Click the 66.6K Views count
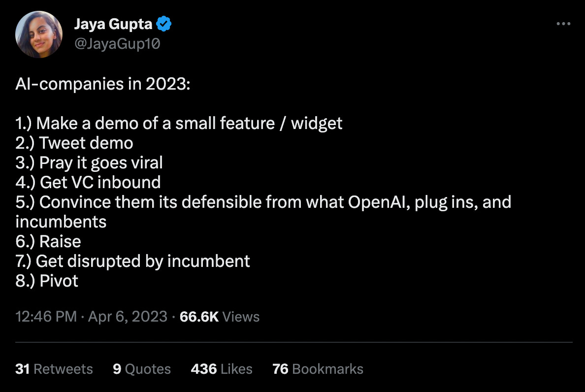 pyautogui.click(x=220, y=316)
